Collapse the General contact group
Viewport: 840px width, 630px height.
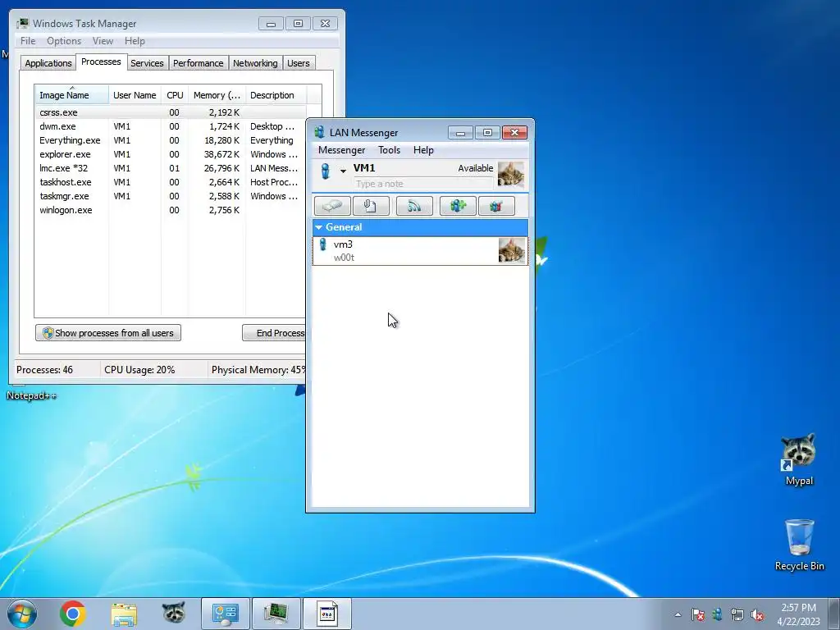[319, 227]
